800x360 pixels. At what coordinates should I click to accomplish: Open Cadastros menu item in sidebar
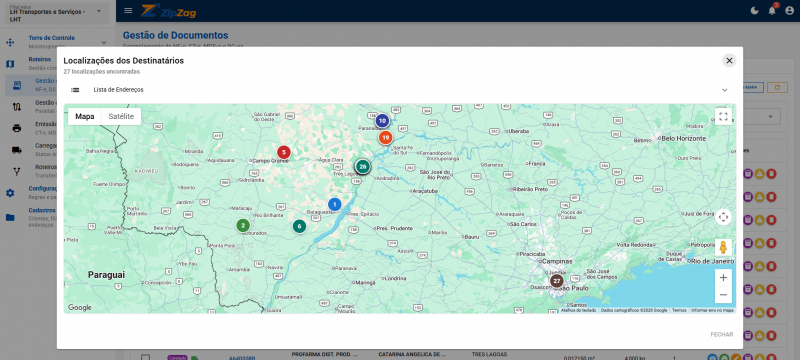tap(42, 210)
